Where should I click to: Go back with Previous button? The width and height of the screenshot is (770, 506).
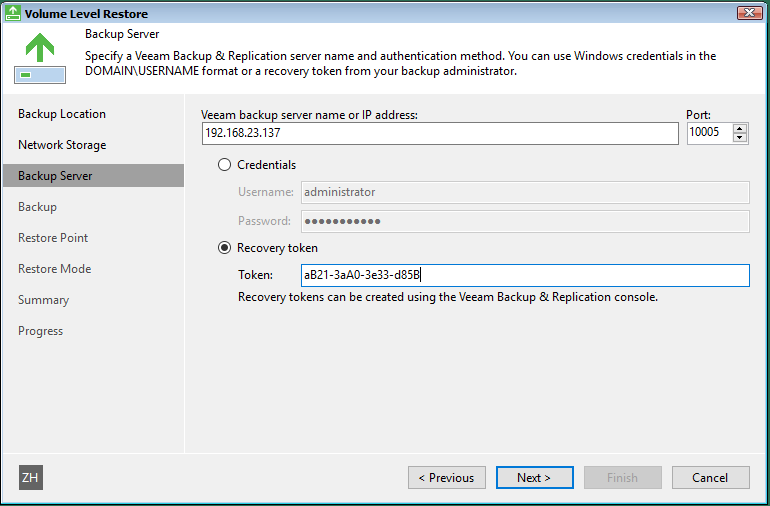pos(446,478)
